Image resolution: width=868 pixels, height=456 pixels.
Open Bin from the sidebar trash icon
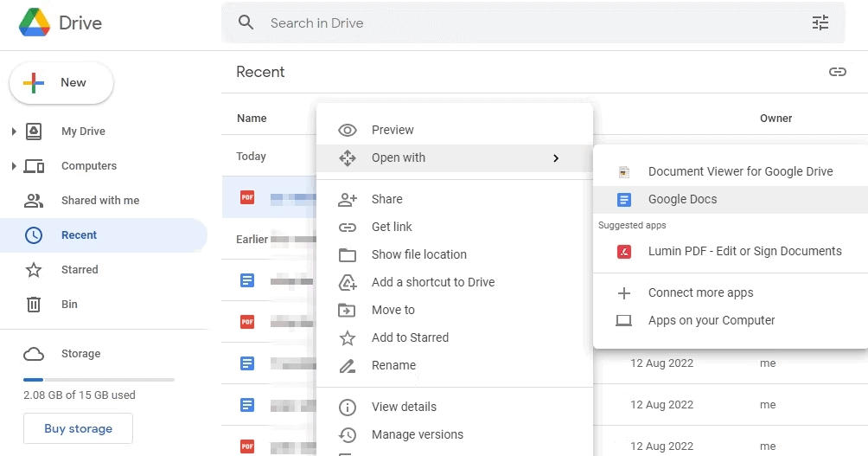pyautogui.click(x=34, y=305)
